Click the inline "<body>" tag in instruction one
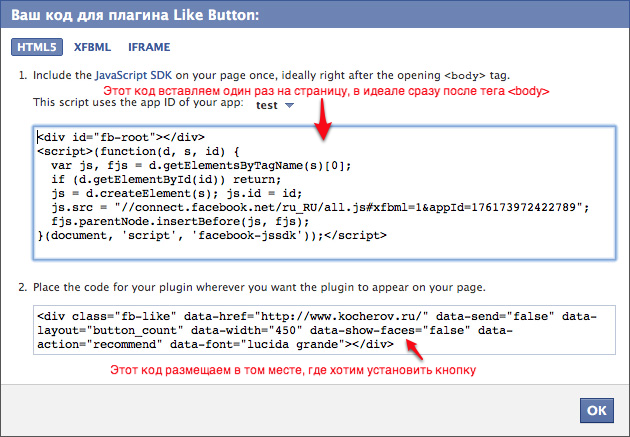 pyautogui.click(x=465, y=76)
